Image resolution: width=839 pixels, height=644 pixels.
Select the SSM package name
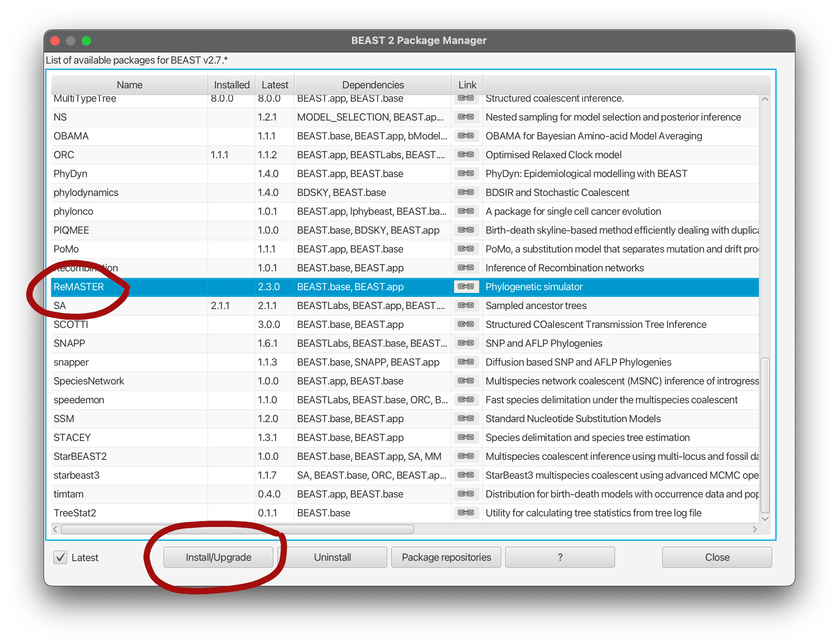pos(64,419)
